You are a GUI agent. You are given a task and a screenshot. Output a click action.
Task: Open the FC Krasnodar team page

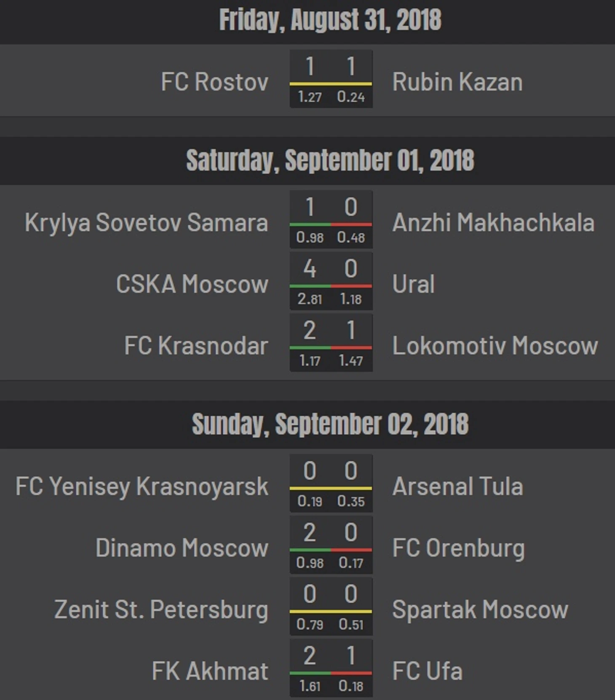[x=196, y=345]
